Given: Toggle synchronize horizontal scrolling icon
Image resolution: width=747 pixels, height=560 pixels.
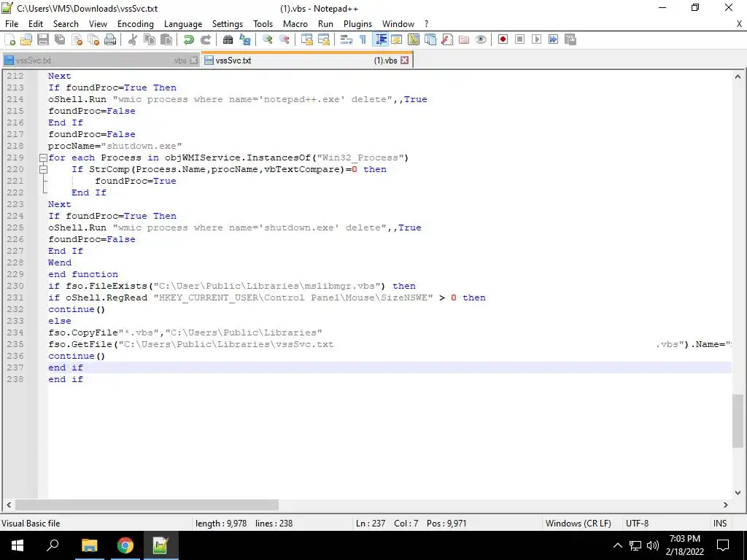Looking at the screenshot, I should pyautogui.click(x=324, y=39).
